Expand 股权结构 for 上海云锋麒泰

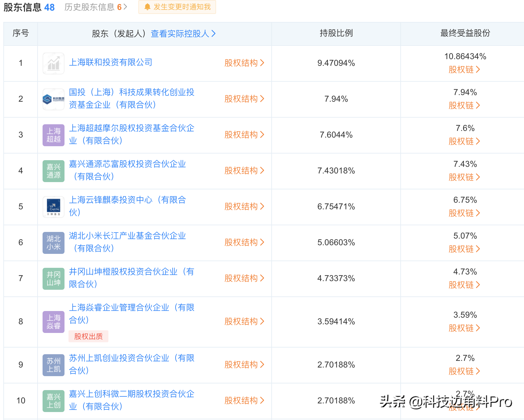[244, 206]
